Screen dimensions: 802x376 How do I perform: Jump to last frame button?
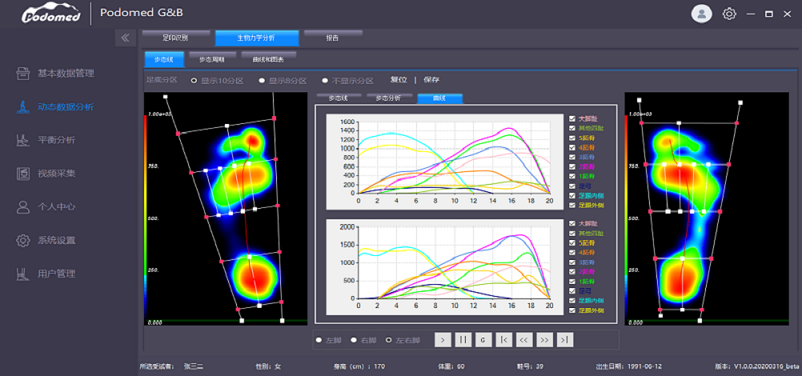coord(565,340)
